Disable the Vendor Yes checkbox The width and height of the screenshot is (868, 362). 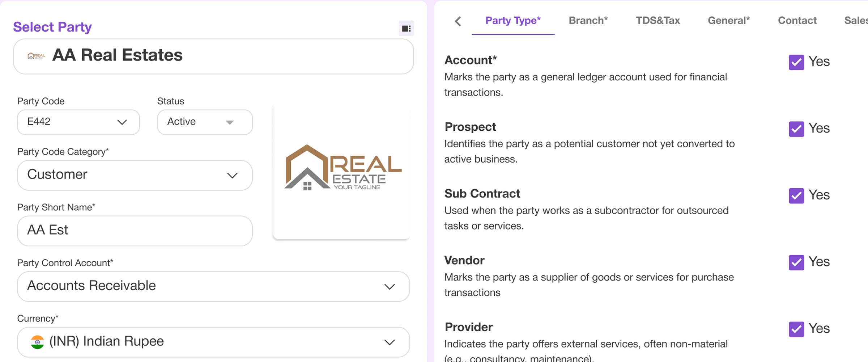click(x=796, y=262)
